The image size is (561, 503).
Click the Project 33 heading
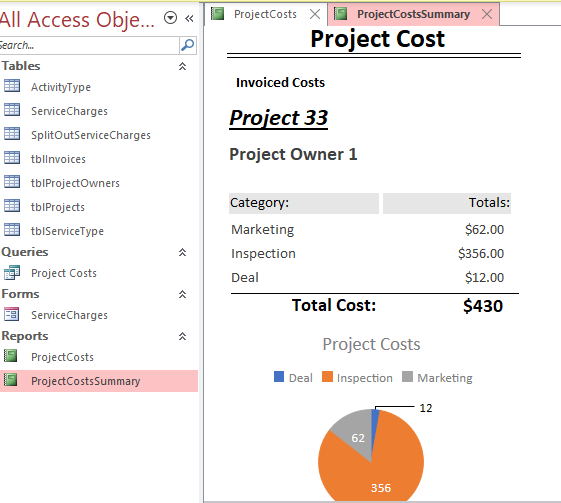pos(278,118)
